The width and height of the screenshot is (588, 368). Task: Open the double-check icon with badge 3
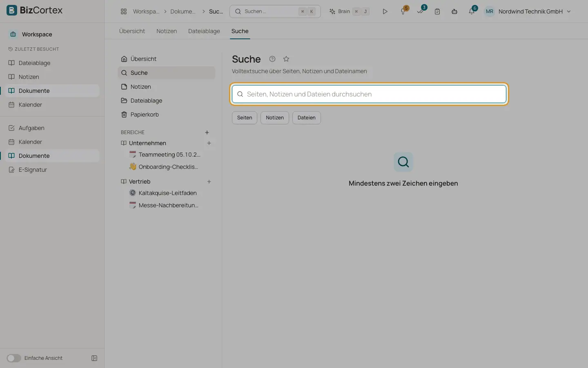[421, 11]
